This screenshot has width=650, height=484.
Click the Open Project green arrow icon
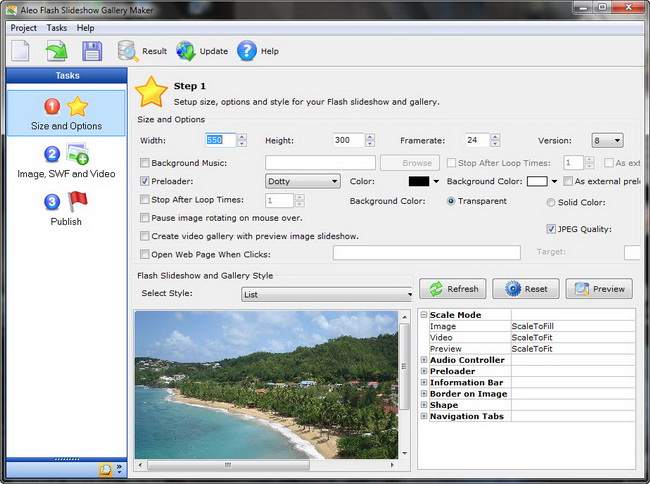click(x=56, y=51)
